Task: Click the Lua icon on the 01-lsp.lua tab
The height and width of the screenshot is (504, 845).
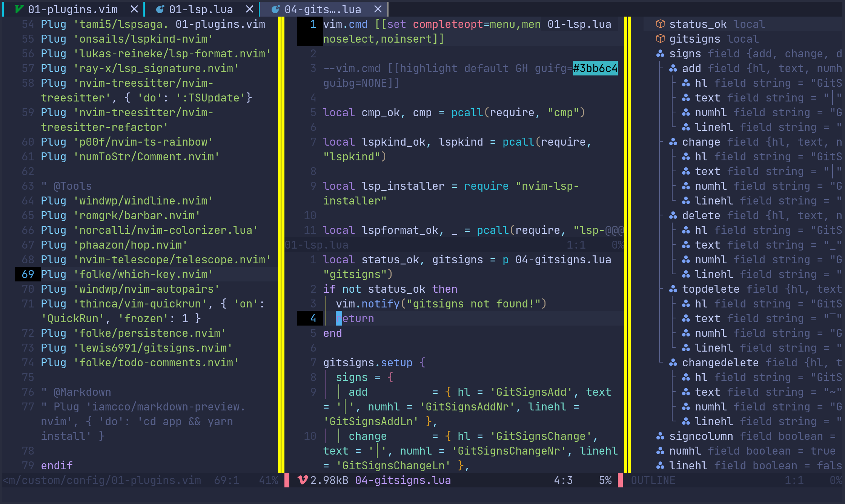Action: click(160, 9)
